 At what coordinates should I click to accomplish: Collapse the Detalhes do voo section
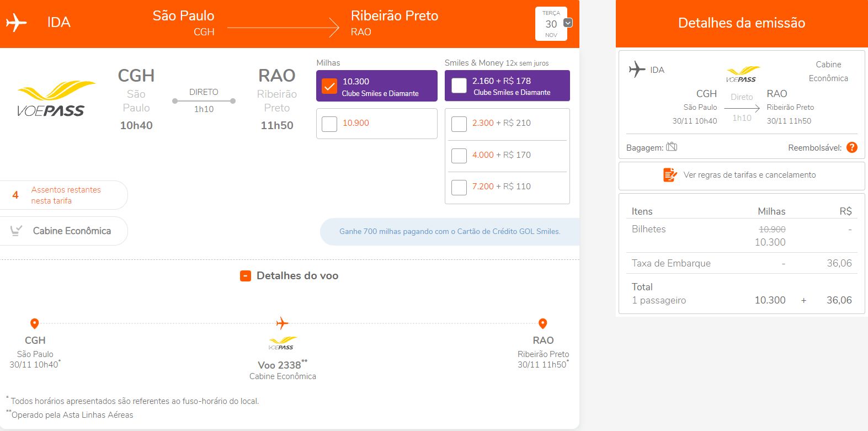[246, 276]
